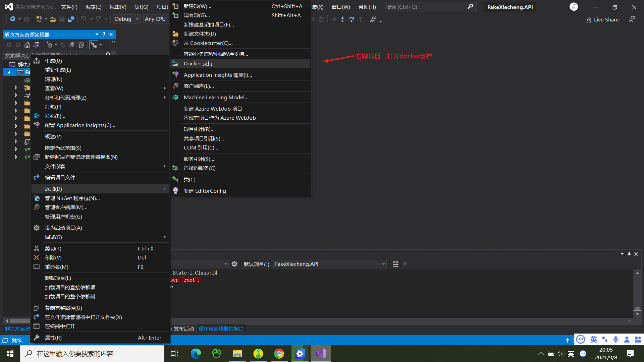Click 程序包管理器控制台 tab

(x=222, y=328)
